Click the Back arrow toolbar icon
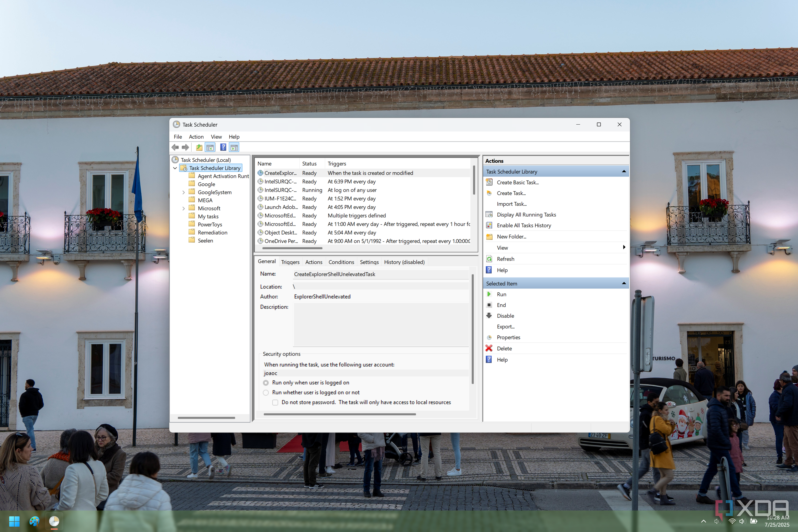798x532 pixels. pos(175,147)
